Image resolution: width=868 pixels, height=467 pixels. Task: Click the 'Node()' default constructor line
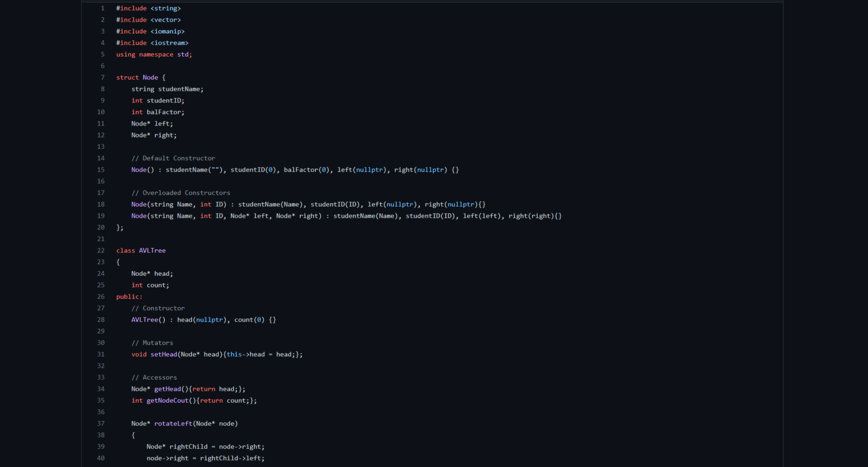295,170
